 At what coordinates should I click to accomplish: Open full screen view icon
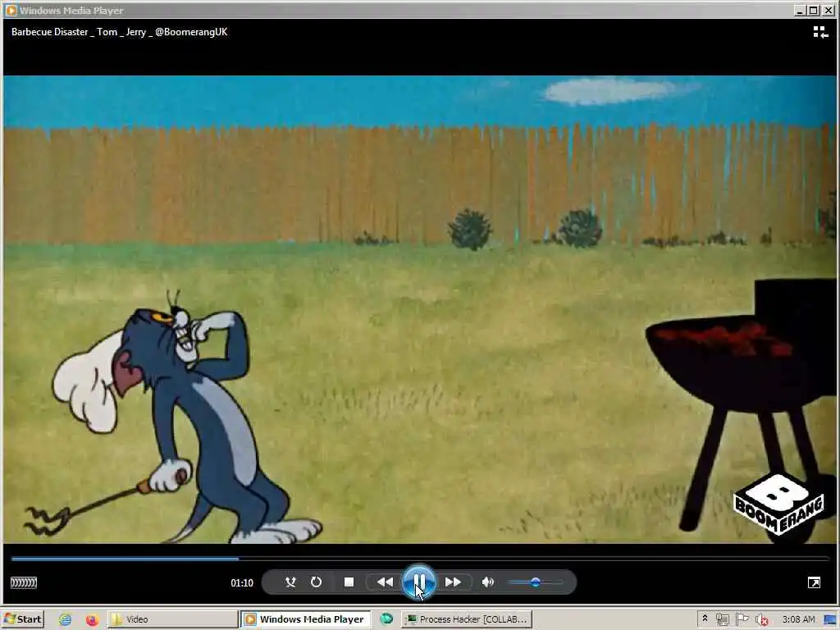(x=814, y=582)
